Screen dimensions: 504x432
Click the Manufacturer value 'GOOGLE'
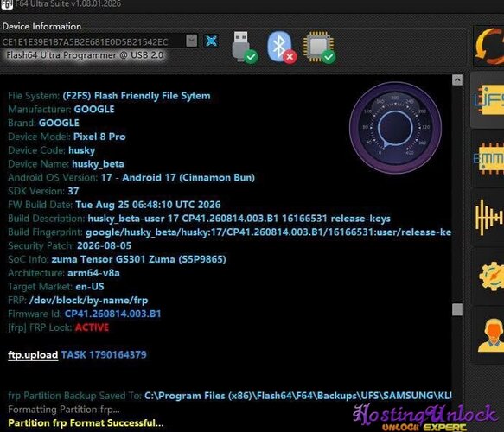(94, 109)
